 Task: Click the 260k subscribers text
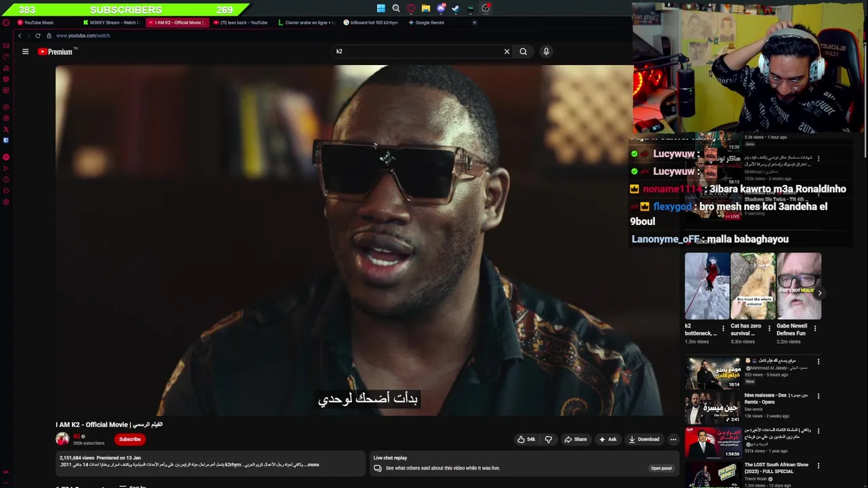coord(89,443)
